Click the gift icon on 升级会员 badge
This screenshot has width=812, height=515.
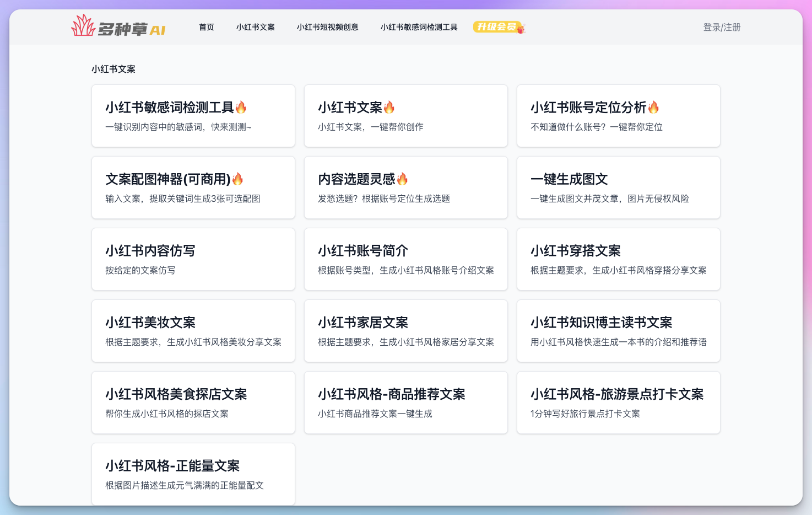(x=521, y=29)
